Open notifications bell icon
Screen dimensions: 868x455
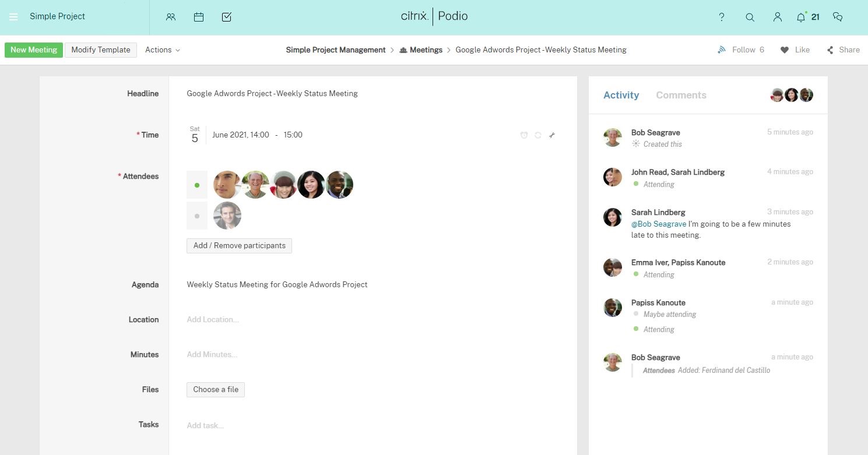[801, 17]
